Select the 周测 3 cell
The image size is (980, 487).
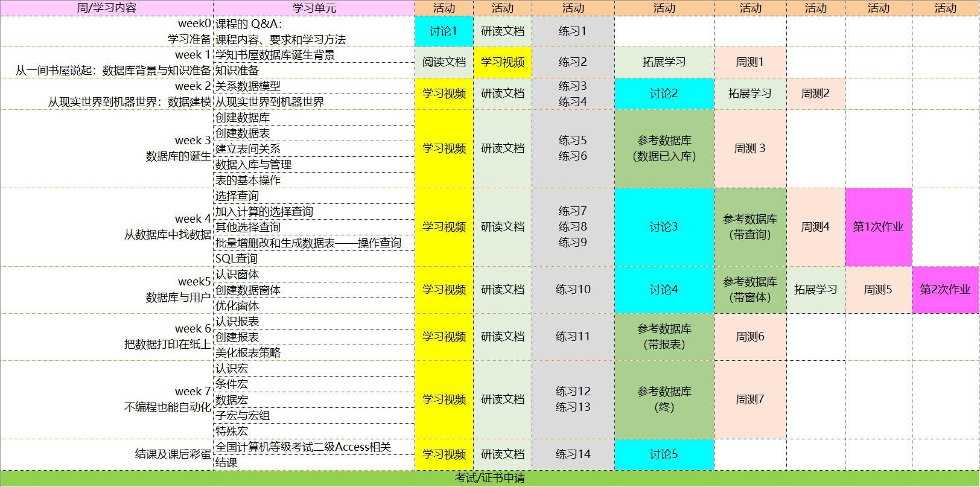pos(749,148)
